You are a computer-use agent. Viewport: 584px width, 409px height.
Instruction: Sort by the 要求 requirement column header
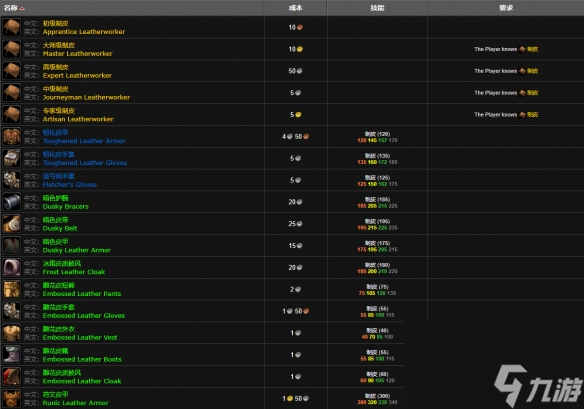click(x=506, y=8)
